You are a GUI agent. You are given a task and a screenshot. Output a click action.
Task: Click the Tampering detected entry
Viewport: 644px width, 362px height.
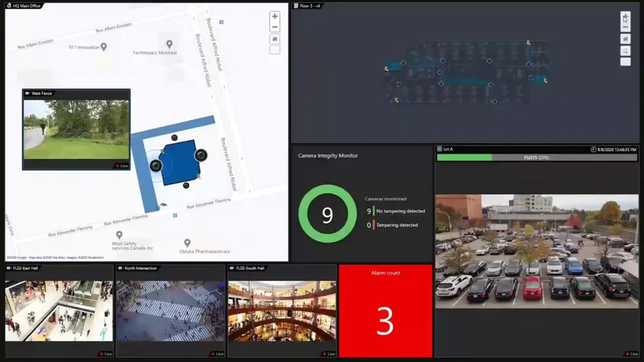click(x=392, y=225)
